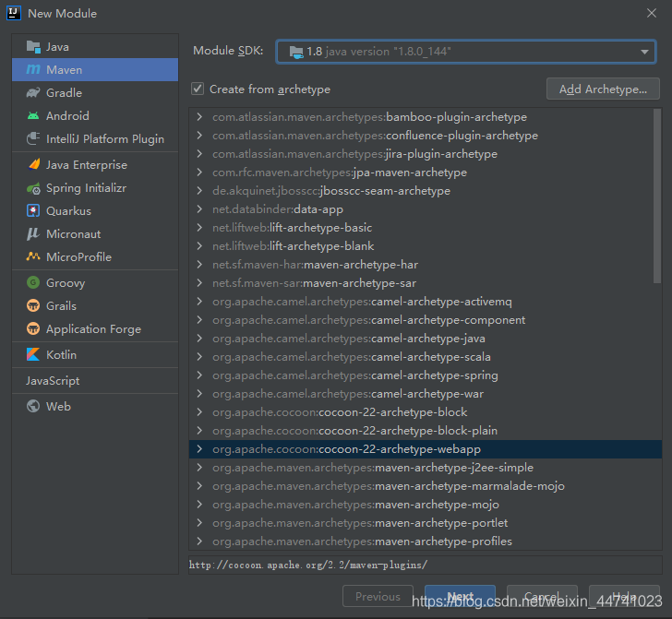672x619 pixels.
Task: Expand cocoon-22-archetype-webapp node
Action: coord(199,448)
